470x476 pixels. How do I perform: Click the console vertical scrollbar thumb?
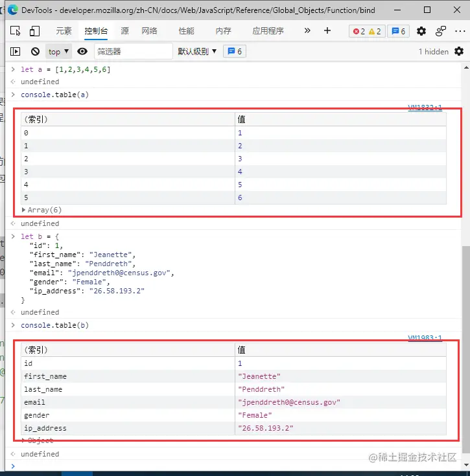(466, 349)
